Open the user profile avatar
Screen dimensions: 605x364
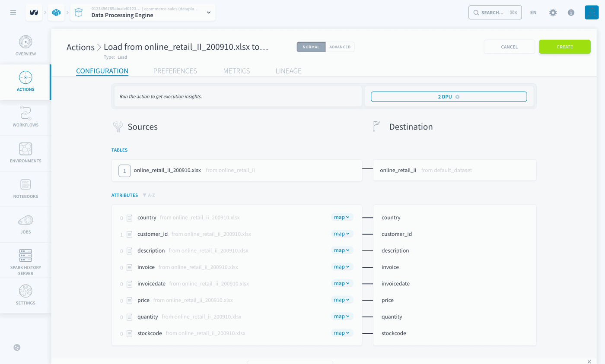point(592,13)
